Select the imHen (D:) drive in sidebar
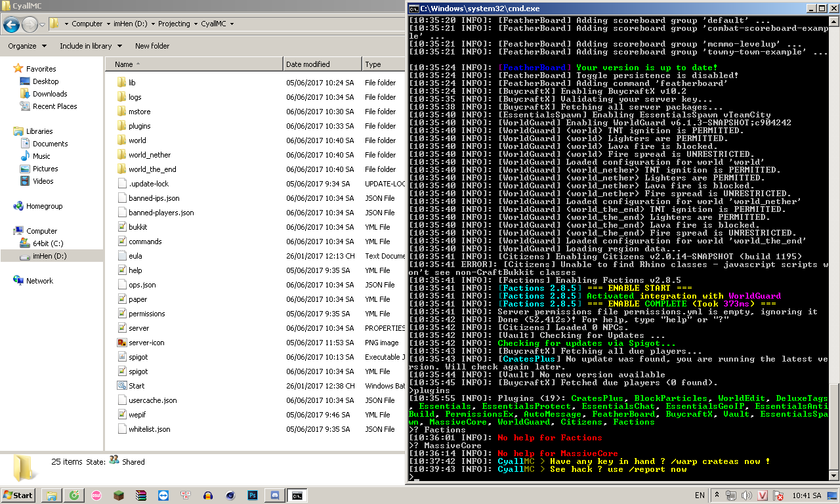This screenshot has width=840, height=504. 49,256
